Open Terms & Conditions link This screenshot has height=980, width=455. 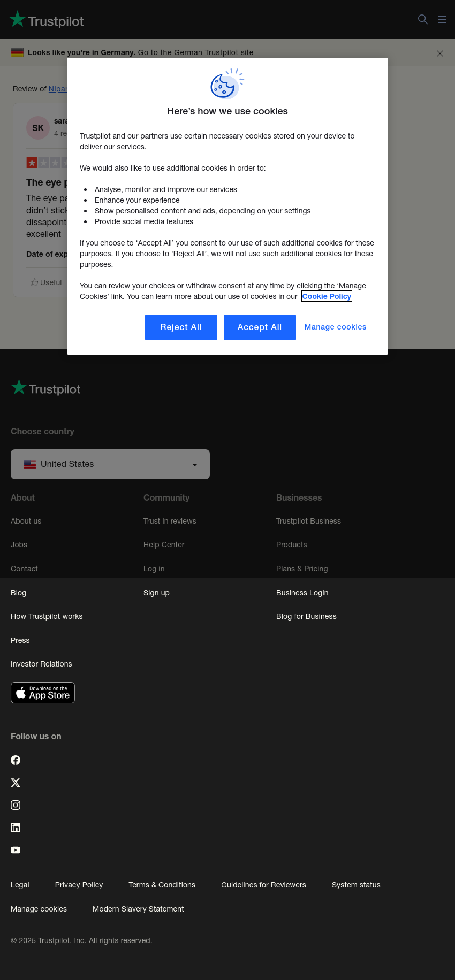(162, 885)
